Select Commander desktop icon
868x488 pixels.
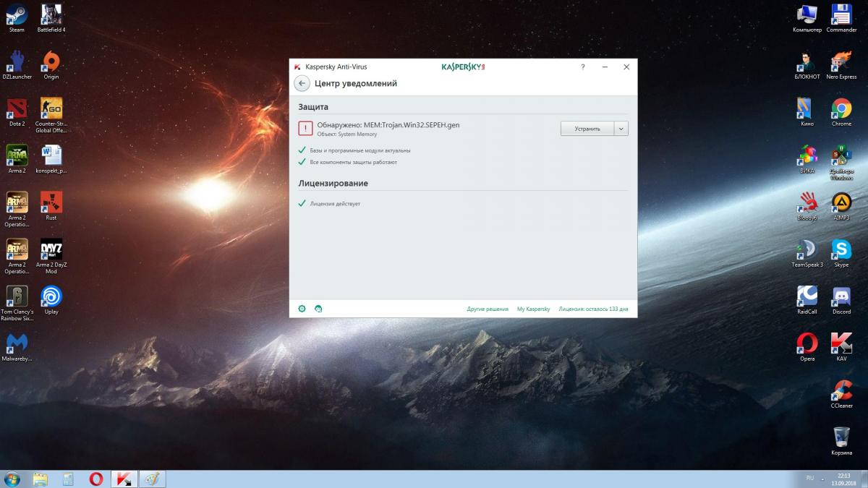(841, 18)
